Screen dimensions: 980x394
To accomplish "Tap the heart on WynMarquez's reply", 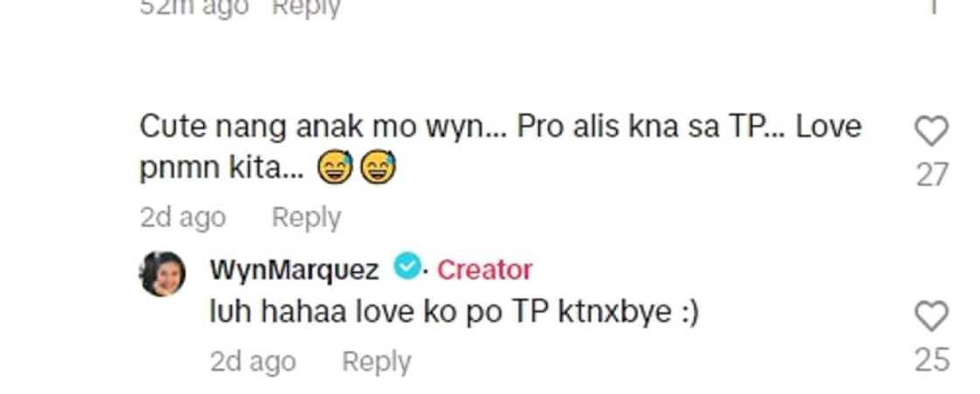I will click(x=931, y=316).
